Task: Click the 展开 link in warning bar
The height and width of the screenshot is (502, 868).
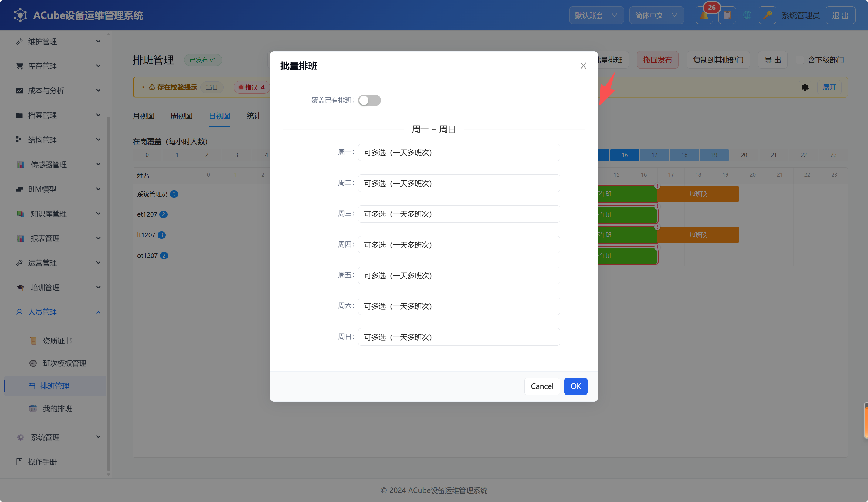Action: [x=829, y=87]
